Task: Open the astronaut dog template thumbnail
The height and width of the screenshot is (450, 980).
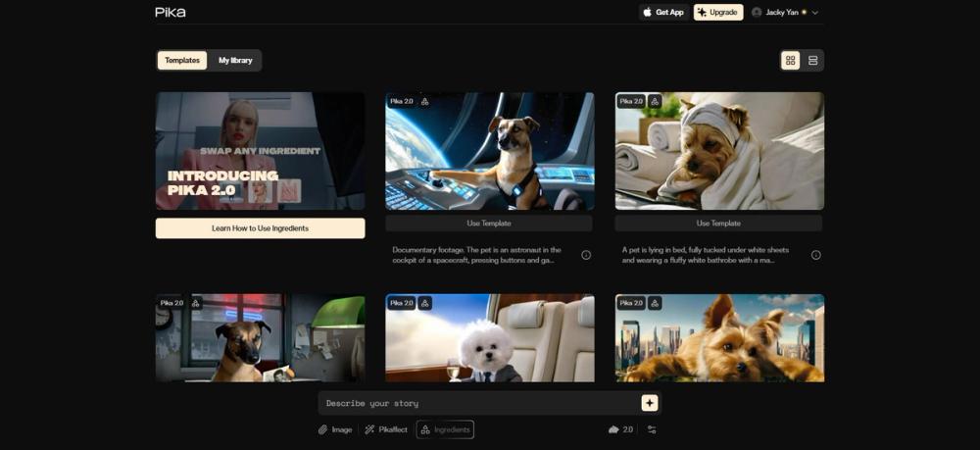Action: (x=489, y=151)
